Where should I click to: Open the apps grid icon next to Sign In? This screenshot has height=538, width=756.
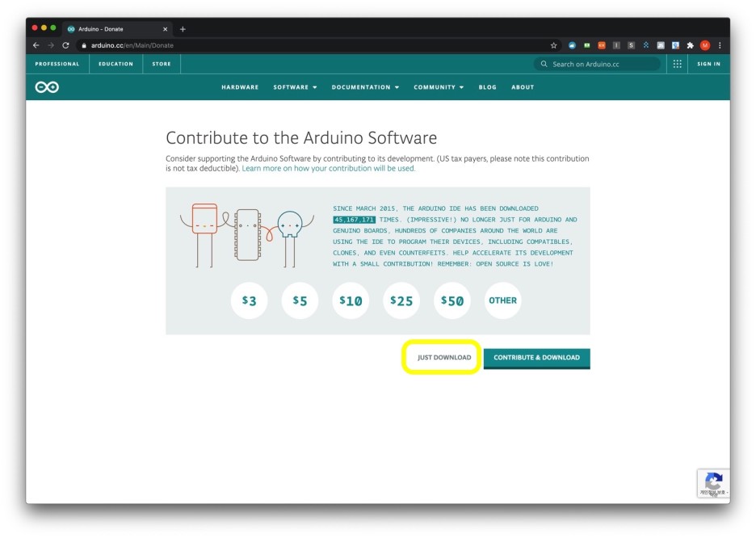[x=677, y=64]
